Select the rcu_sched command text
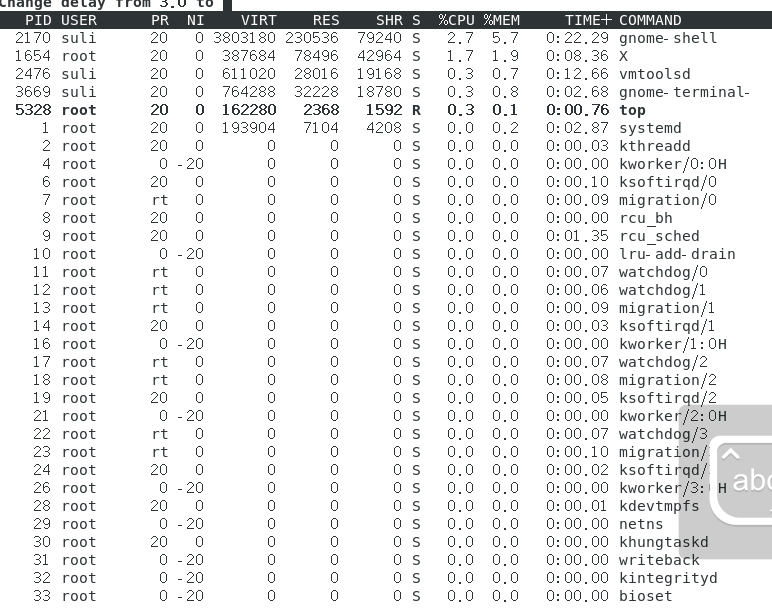 [659, 236]
